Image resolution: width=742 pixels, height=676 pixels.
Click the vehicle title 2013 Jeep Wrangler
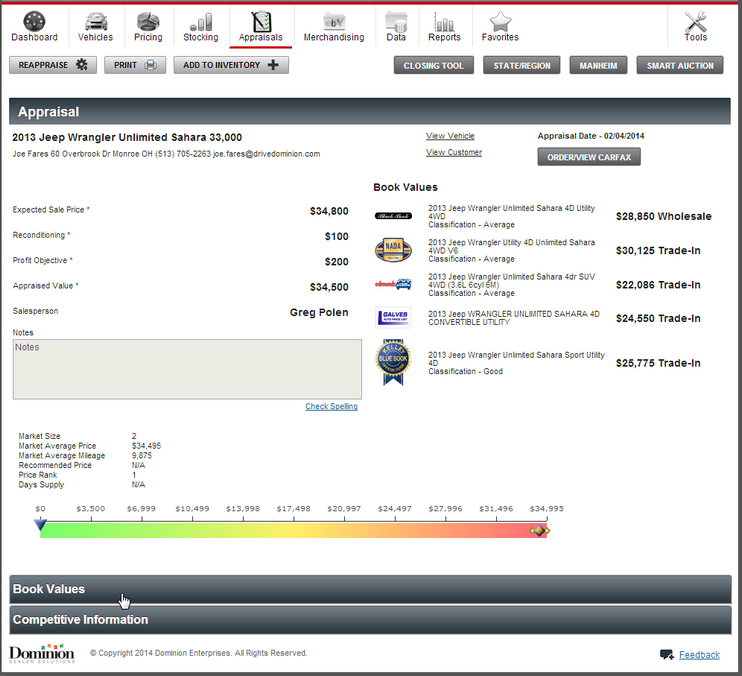click(x=127, y=137)
